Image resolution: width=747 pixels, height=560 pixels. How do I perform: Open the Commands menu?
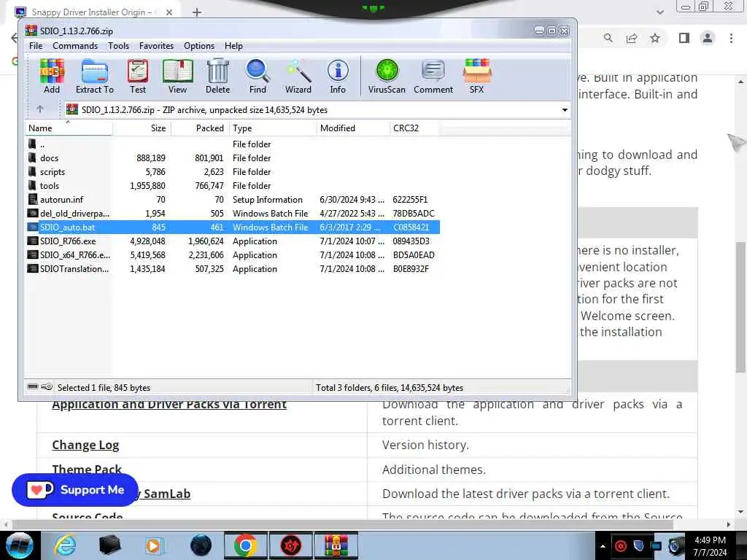(75, 46)
